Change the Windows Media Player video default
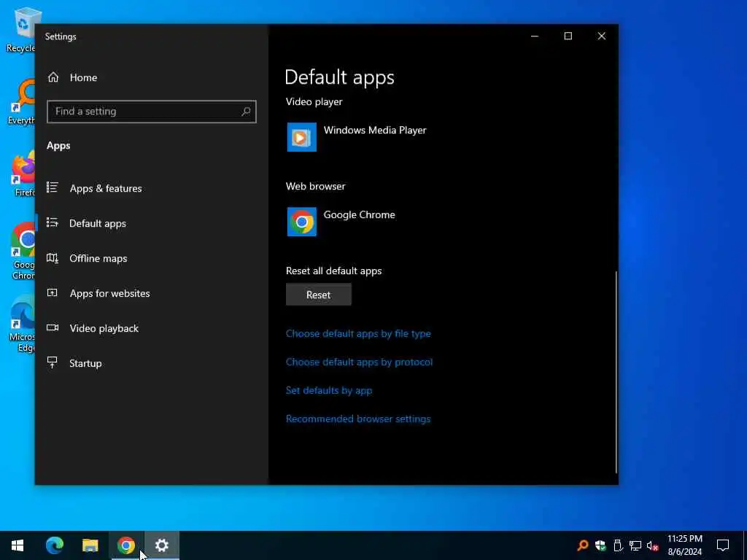Viewport: 747px width, 560px height. point(356,137)
